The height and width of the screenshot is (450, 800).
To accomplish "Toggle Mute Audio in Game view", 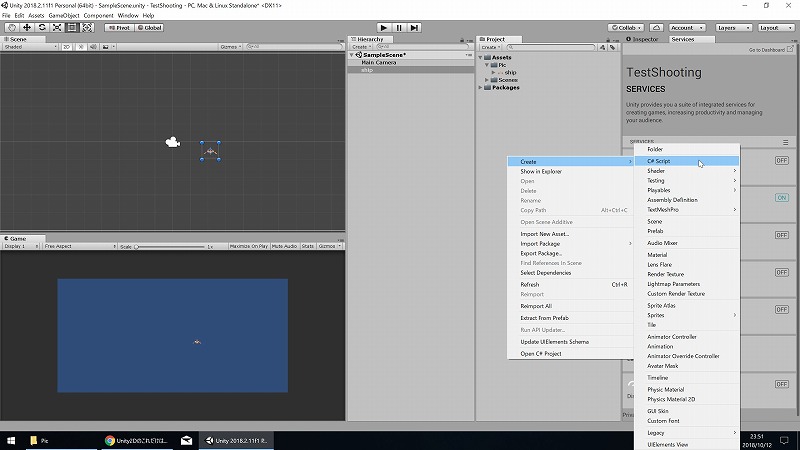I will click(284, 246).
